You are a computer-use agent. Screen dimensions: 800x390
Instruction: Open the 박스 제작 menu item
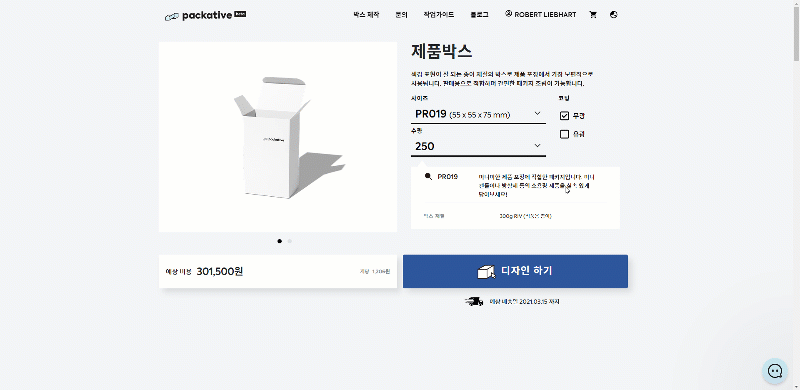[x=366, y=15]
